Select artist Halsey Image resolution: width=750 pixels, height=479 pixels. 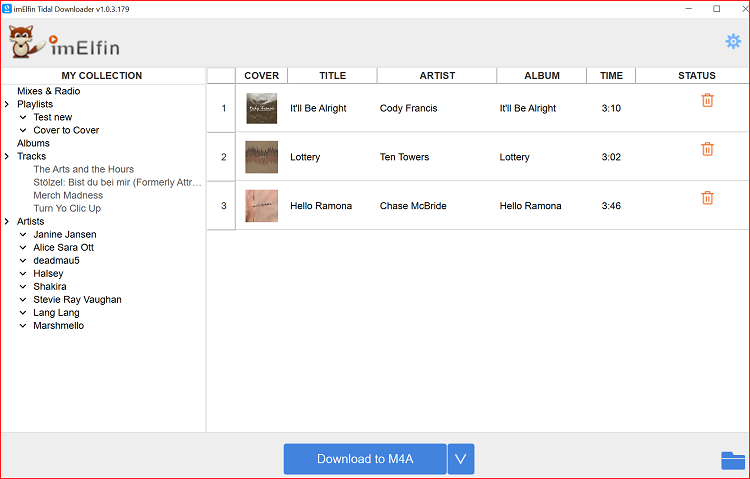[48, 273]
